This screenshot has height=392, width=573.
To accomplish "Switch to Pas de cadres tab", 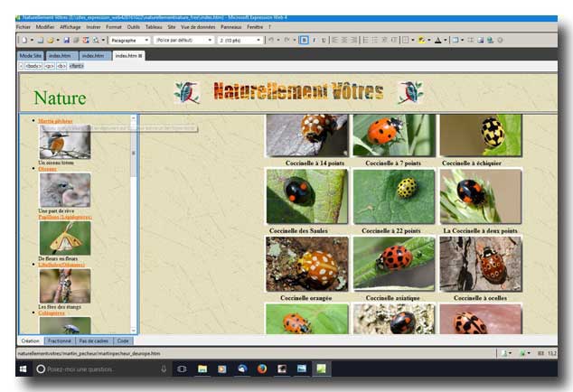I will (94, 341).
